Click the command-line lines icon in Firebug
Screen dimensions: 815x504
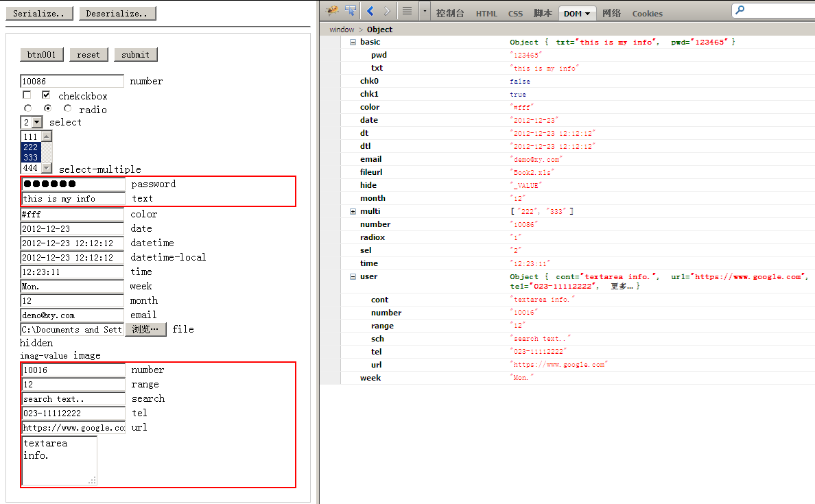pyautogui.click(x=407, y=11)
